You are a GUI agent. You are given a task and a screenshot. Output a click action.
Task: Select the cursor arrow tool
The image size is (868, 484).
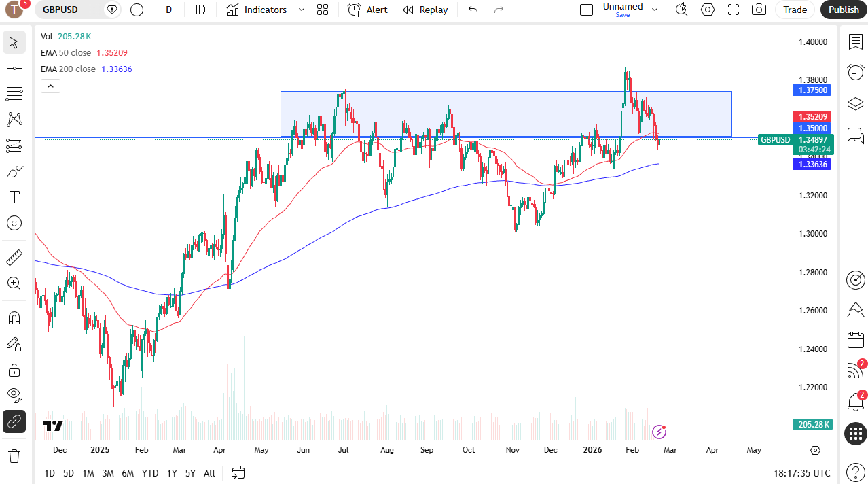pyautogui.click(x=14, y=42)
